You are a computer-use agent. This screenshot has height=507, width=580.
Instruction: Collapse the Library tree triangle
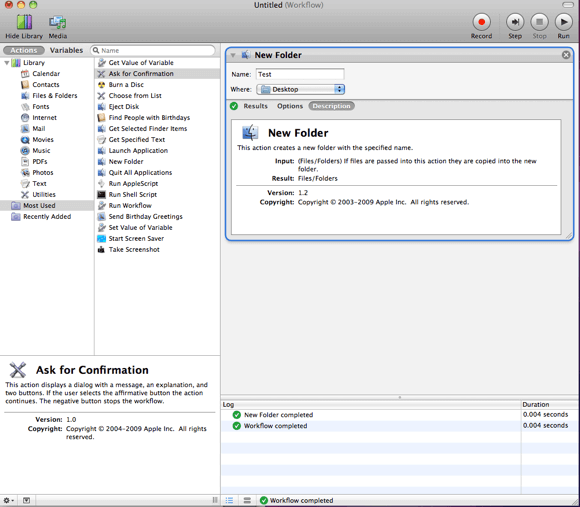tap(7, 63)
